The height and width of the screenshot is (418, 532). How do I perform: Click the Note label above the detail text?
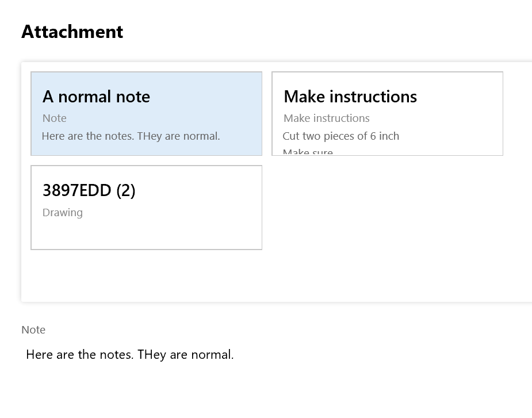tap(33, 329)
